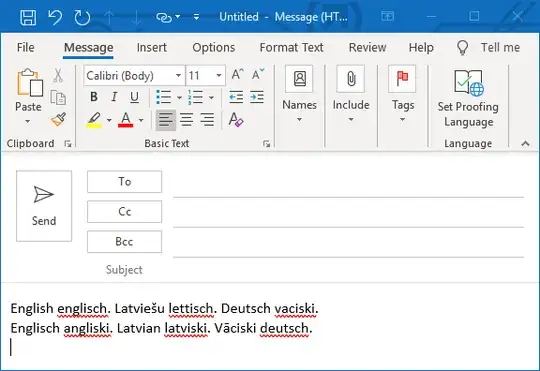The image size is (540, 371).
Task: Click the Cc recipients button
Action: click(x=124, y=212)
